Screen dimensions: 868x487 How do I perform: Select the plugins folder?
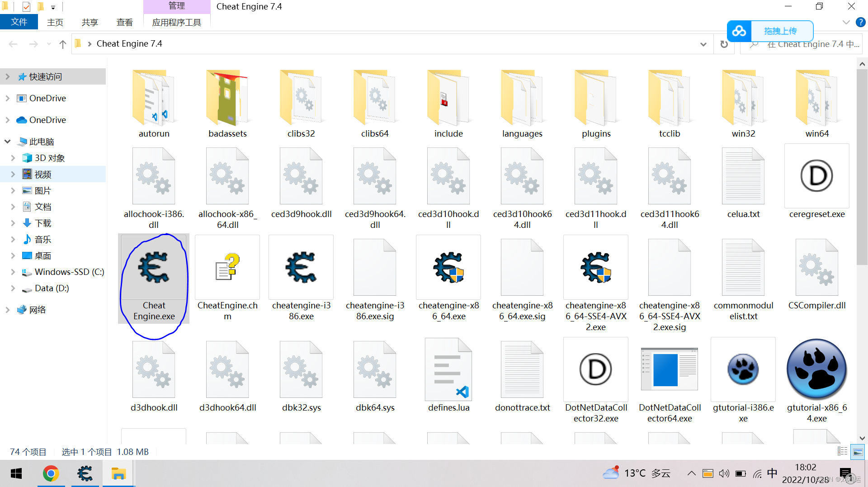[596, 104]
